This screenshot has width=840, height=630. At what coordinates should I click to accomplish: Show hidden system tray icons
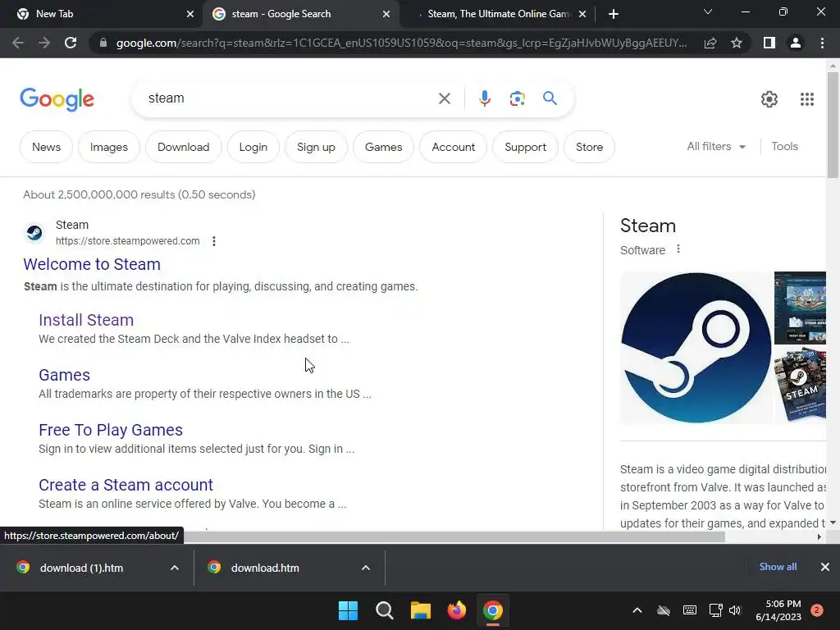point(637,610)
